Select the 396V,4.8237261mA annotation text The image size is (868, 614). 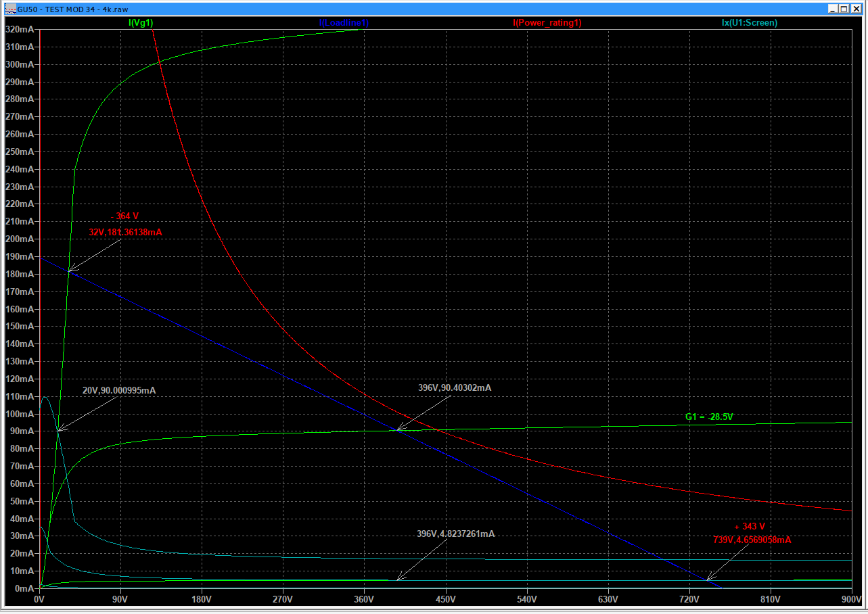(455, 534)
